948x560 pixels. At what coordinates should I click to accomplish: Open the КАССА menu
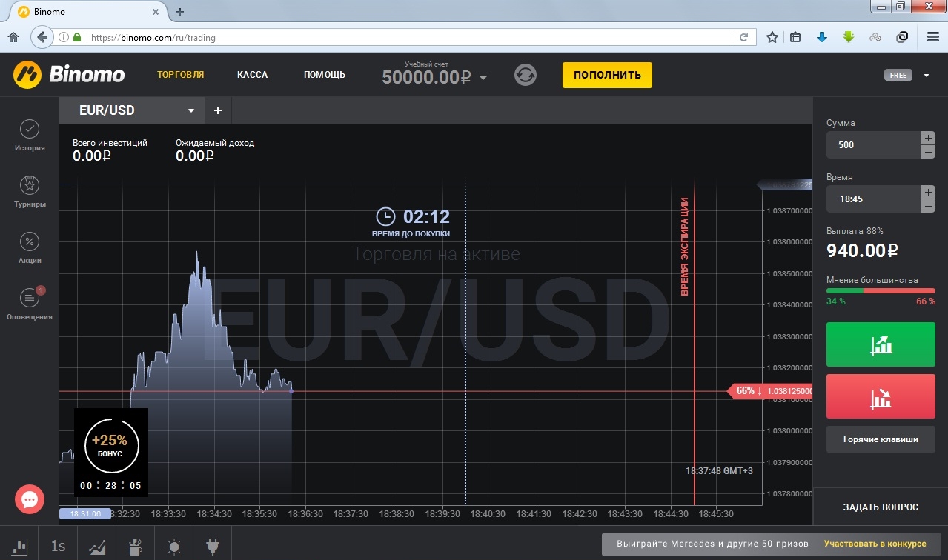coord(253,75)
